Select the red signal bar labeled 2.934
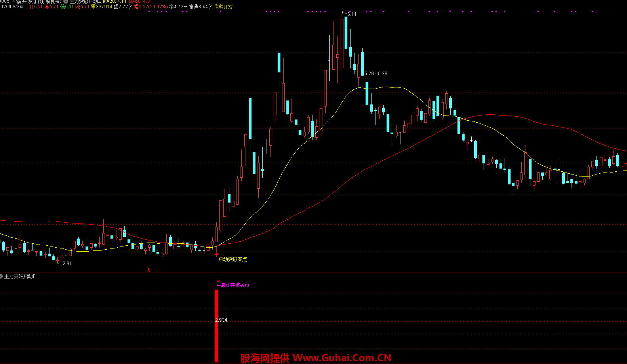This screenshot has width=627, height=364. coord(217,326)
